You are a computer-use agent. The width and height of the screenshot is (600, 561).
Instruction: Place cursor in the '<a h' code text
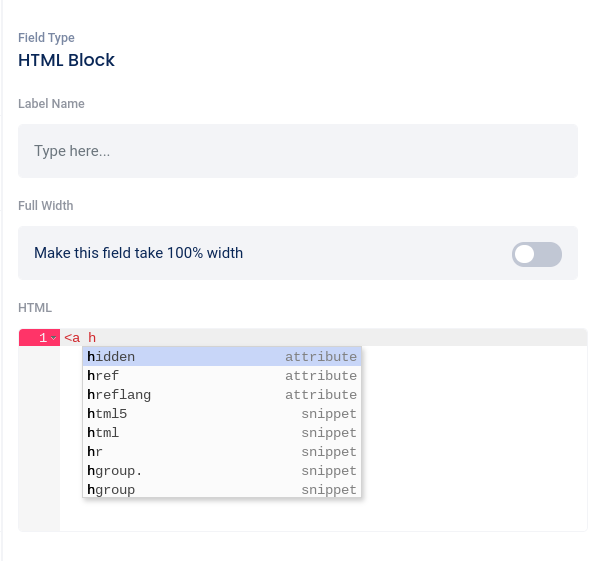tap(80, 338)
